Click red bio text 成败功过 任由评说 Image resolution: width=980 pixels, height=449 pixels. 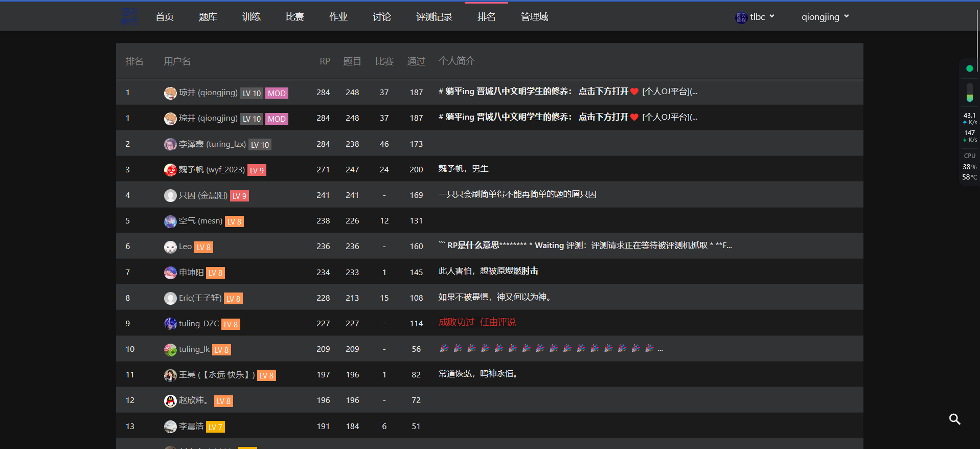pyautogui.click(x=477, y=322)
